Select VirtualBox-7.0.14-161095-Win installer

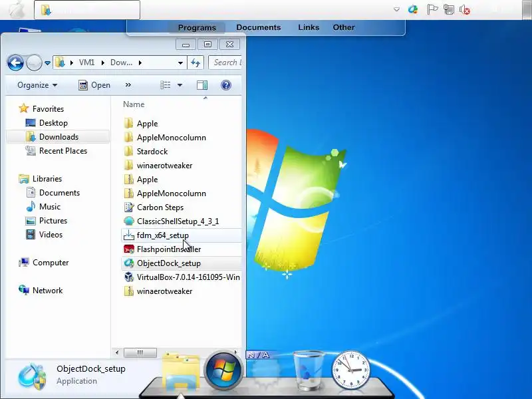click(188, 277)
